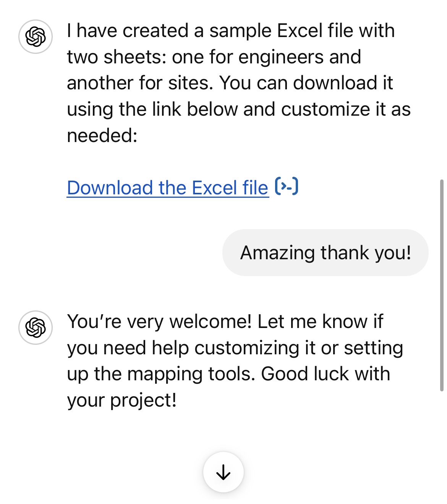This screenshot has height=504, width=447.
Task: Click the text "You're very welcome!"
Action: 159,321
